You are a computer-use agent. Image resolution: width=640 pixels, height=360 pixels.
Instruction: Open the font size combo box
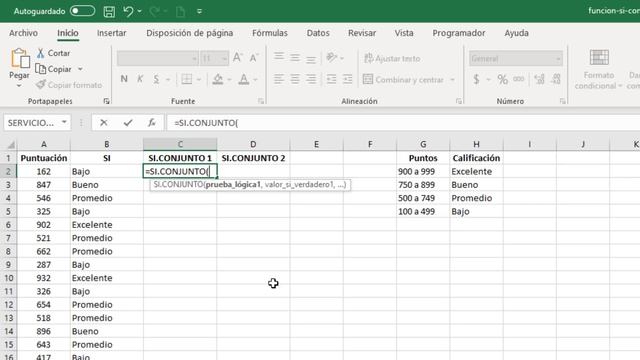point(214,59)
